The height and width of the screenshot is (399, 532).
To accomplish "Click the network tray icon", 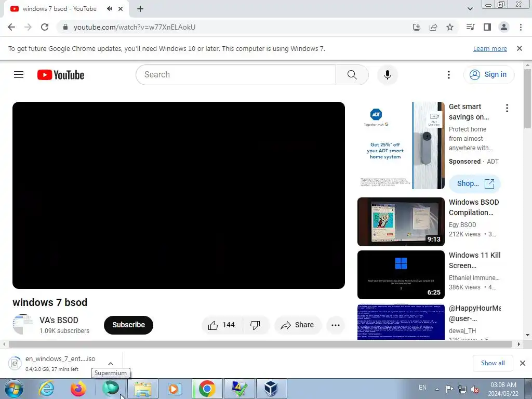I will pos(462,389).
